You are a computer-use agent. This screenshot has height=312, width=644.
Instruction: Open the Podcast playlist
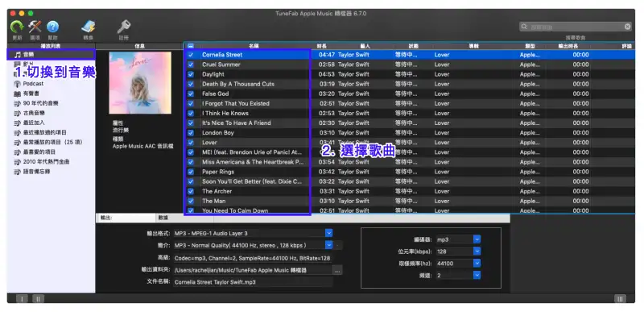click(33, 84)
